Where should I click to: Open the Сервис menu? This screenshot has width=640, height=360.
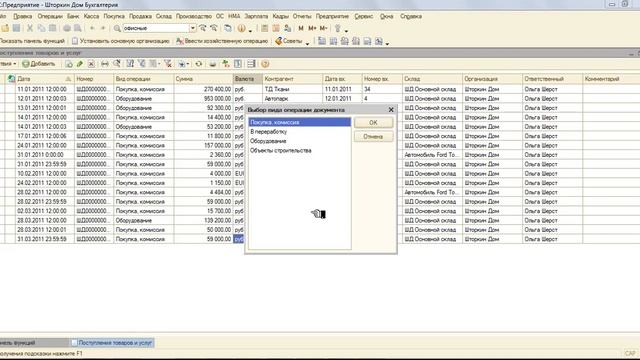[x=364, y=16]
